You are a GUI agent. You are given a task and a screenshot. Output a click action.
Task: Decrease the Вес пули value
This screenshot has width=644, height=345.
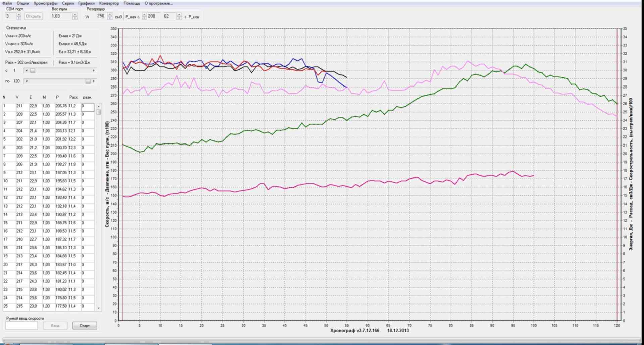(x=75, y=18)
